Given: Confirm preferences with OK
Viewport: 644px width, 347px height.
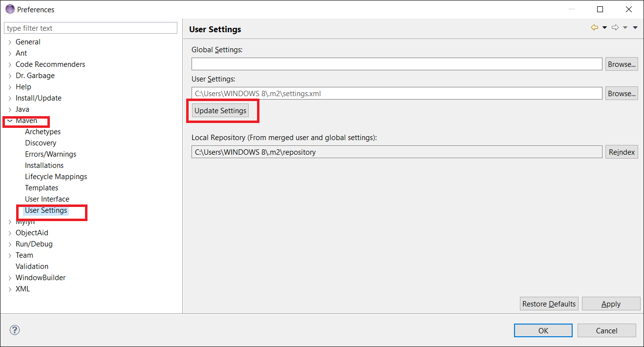Looking at the screenshot, I should click(543, 330).
